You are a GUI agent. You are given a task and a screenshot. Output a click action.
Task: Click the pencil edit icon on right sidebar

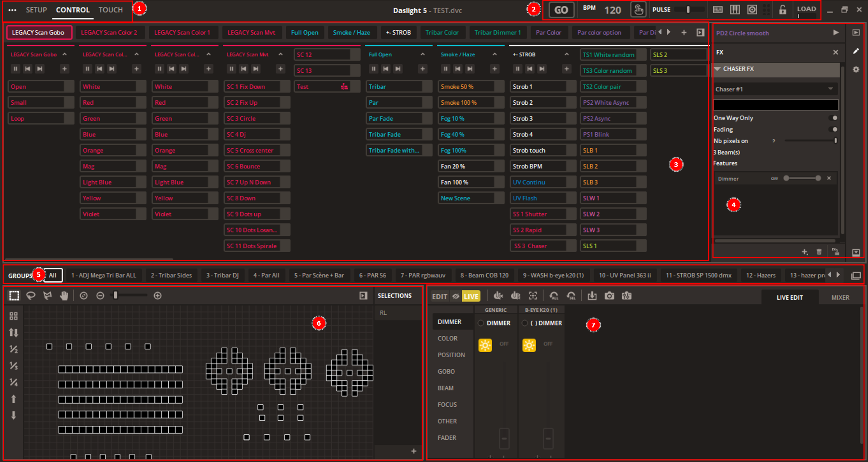tap(856, 51)
